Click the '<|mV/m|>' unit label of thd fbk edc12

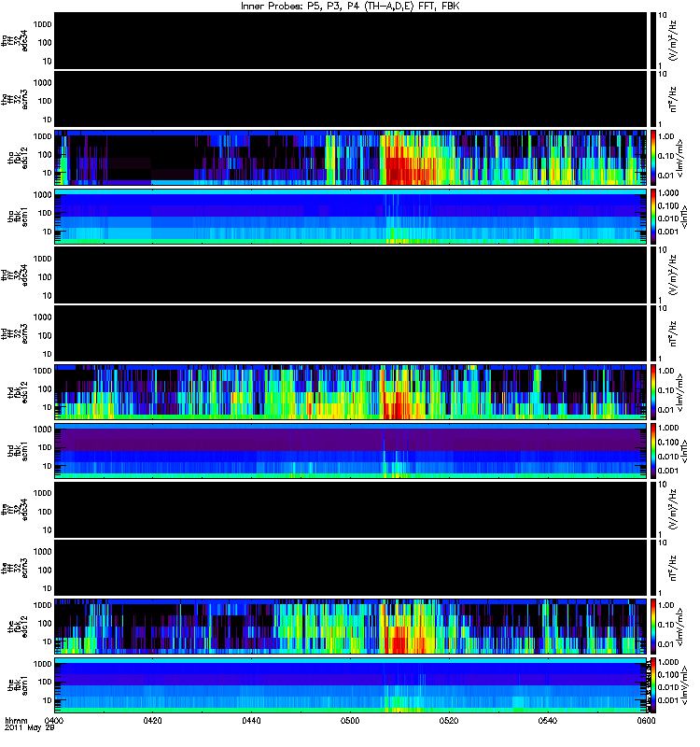(x=680, y=392)
